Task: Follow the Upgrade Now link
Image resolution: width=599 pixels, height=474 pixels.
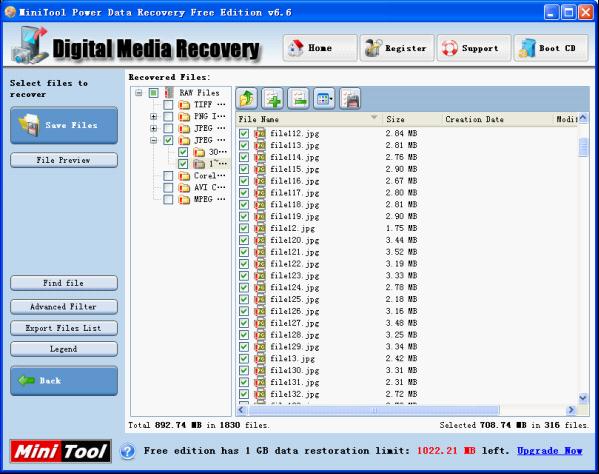Action: coord(549,451)
